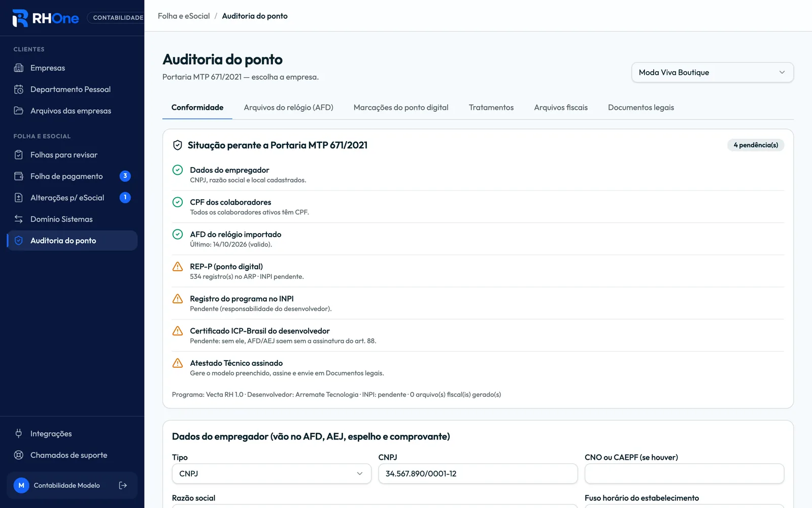Click the Integrações plug icon
The image size is (812, 508).
tap(19, 434)
